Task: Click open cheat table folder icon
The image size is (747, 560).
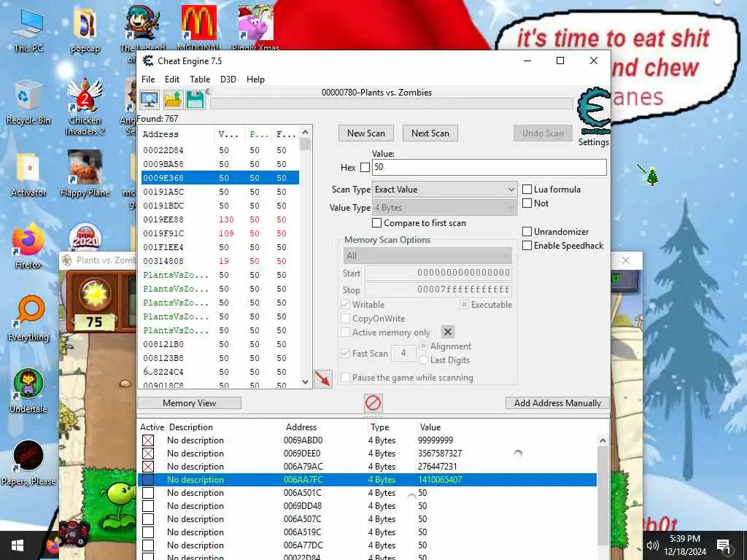Action: 172,100
